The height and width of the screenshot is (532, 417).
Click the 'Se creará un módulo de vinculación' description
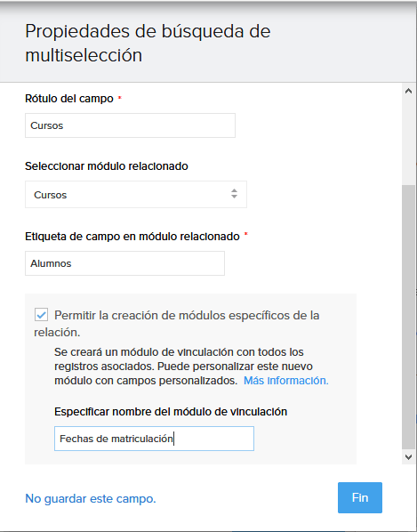[x=191, y=367]
